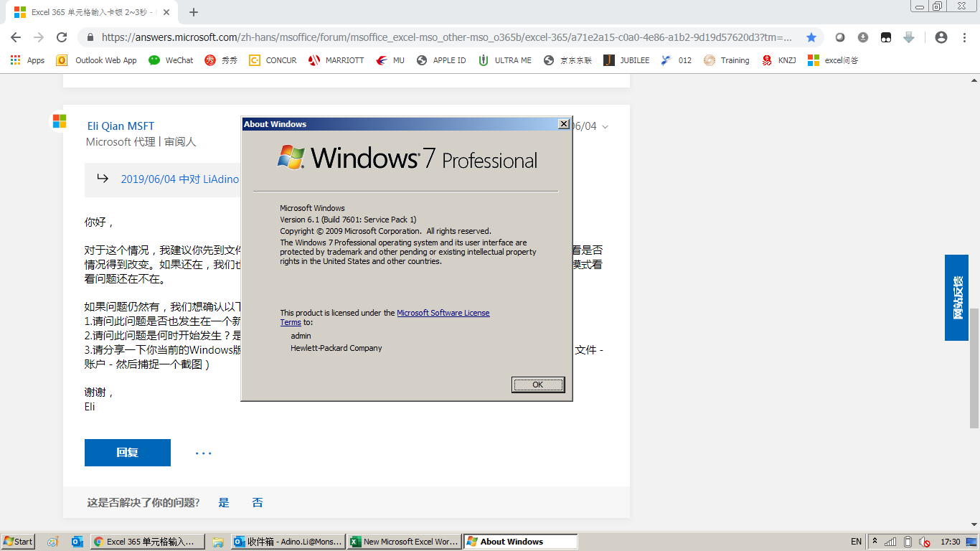The width and height of the screenshot is (980, 551).
Task: Open the MARRIOTT bookmark
Action: click(336, 60)
